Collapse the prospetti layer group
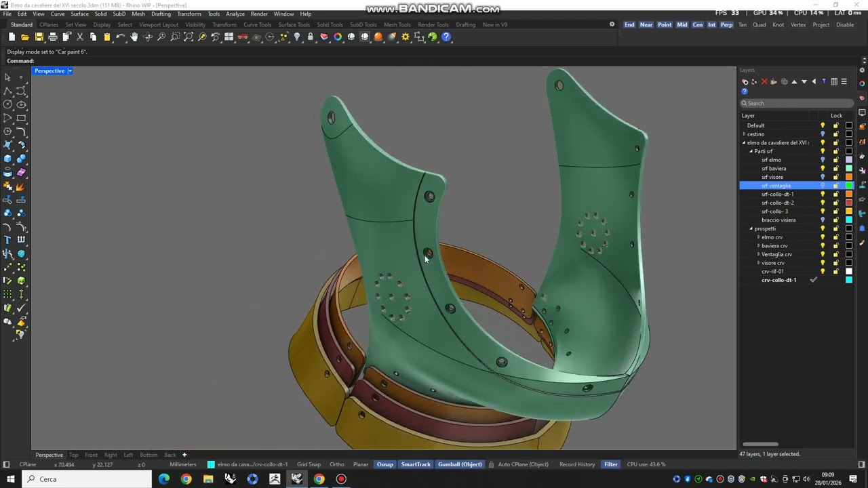868x488 pixels. pyautogui.click(x=751, y=228)
